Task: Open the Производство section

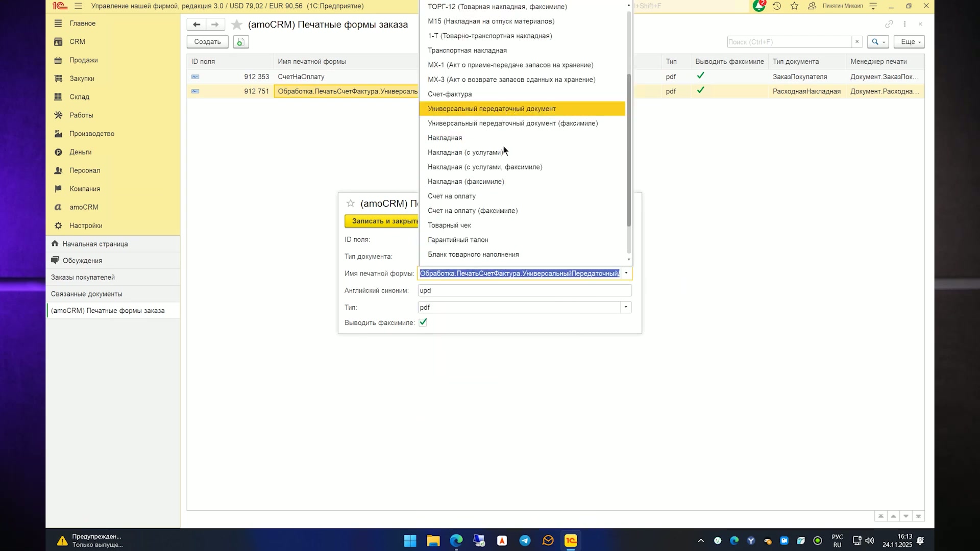Action: [92, 134]
